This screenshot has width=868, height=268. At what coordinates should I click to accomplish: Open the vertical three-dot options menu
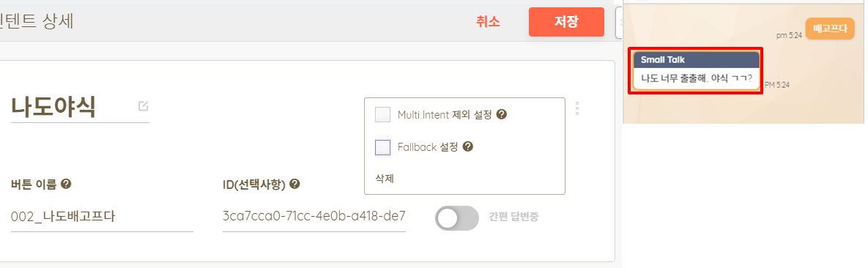point(577,108)
